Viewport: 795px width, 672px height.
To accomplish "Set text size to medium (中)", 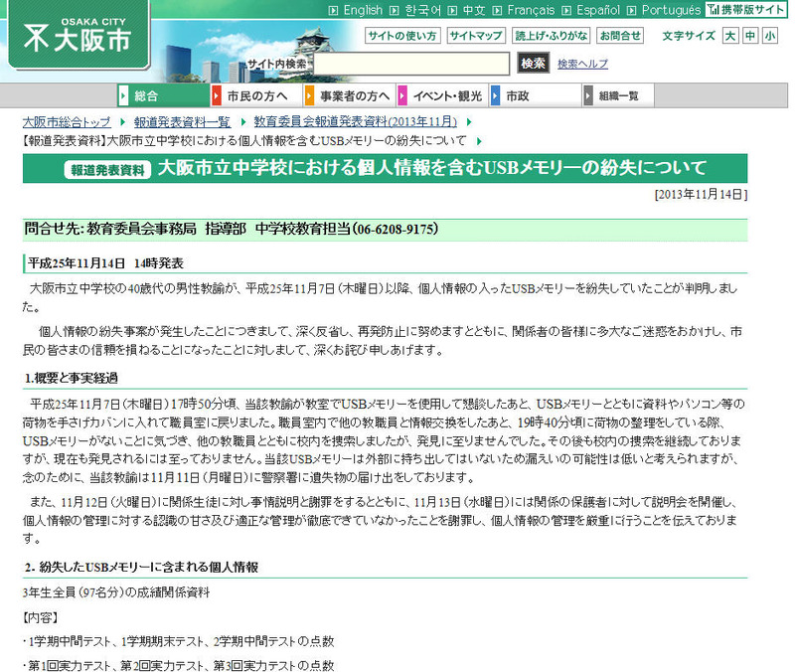I will [751, 36].
